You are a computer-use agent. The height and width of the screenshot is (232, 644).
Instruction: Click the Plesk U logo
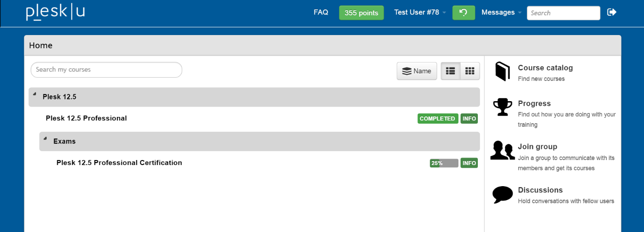click(55, 12)
